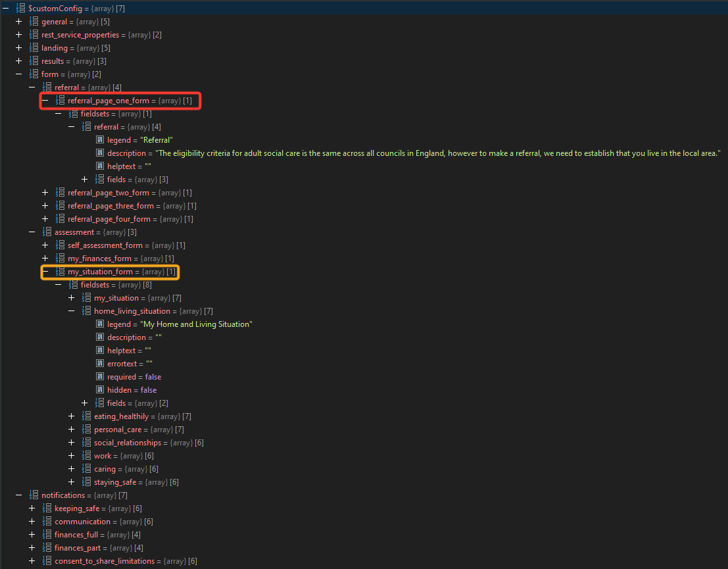This screenshot has height=569, width=728.
Task: Click the boolean icon beside hidden
Action: (x=100, y=389)
